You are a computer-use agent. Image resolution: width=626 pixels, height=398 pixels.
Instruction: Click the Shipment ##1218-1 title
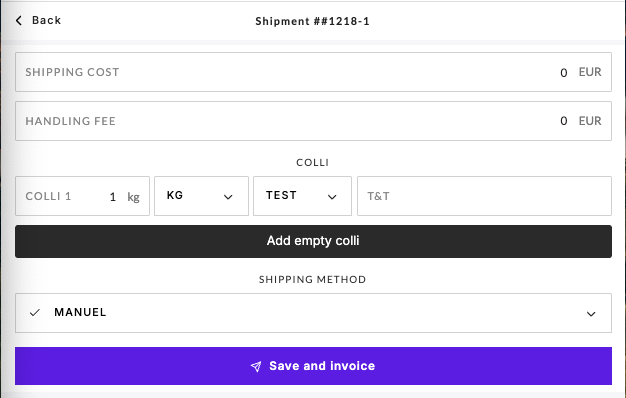point(313,21)
